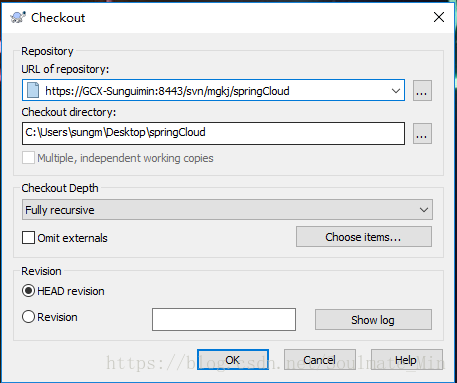This screenshot has height=383, width=457.
Task: Click the Checkout directory path field
Action: coord(213,133)
